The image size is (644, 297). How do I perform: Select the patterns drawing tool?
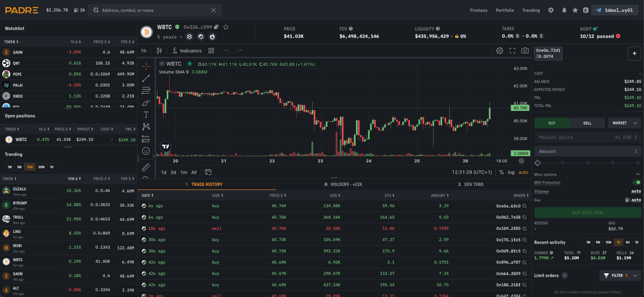click(x=146, y=127)
